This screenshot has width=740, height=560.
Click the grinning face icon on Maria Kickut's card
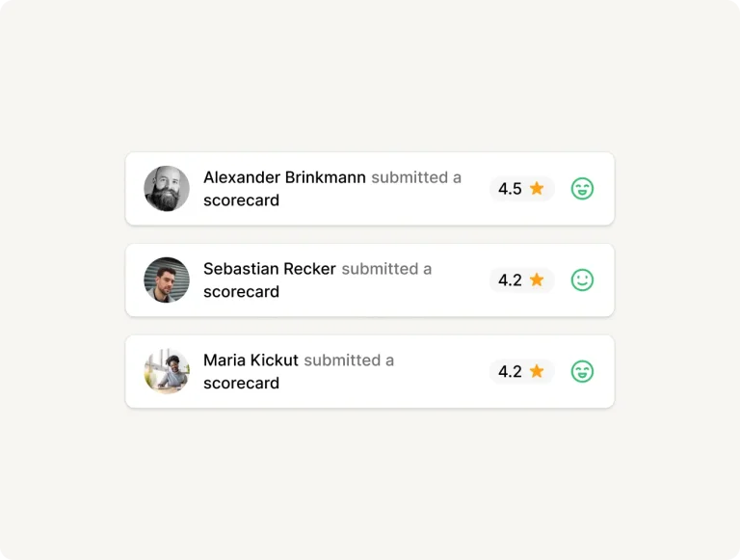582,372
